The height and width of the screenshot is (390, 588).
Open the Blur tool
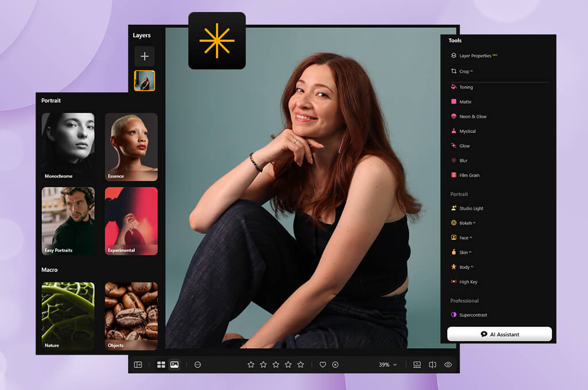(x=459, y=161)
